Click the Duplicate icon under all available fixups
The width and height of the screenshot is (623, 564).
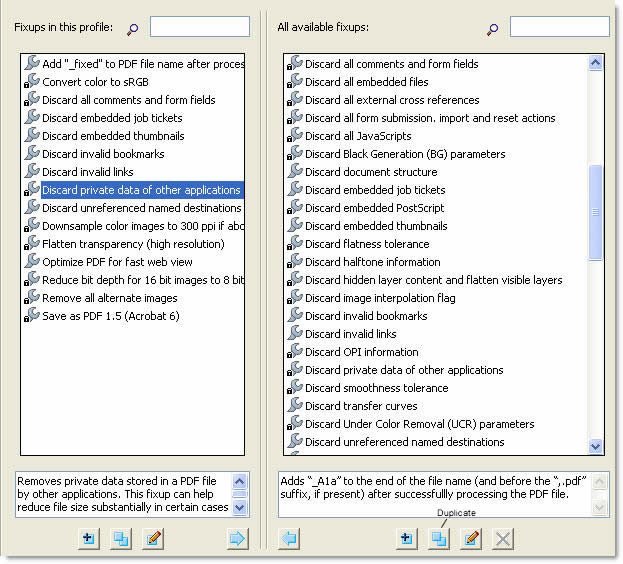[438, 538]
